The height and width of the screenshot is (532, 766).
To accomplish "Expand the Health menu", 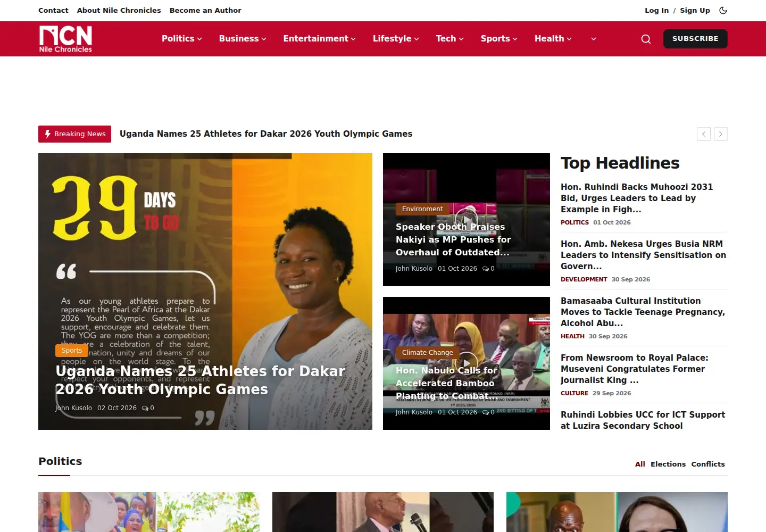I will click(x=553, y=39).
